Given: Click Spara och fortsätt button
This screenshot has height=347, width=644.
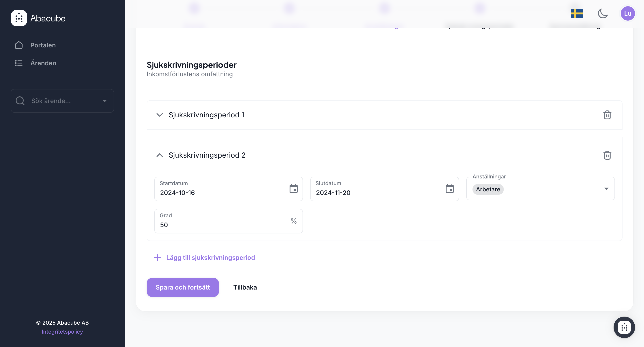Looking at the screenshot, I should tap(182, 287).
